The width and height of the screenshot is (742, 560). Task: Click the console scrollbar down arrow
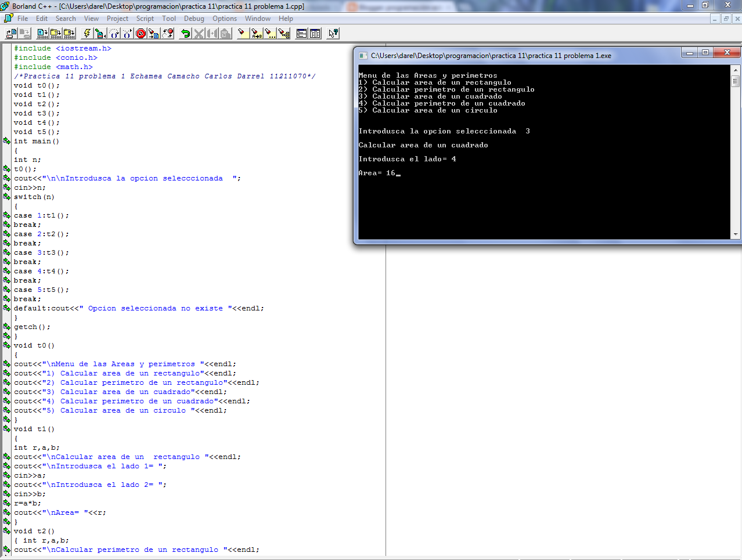pos(735,234)
